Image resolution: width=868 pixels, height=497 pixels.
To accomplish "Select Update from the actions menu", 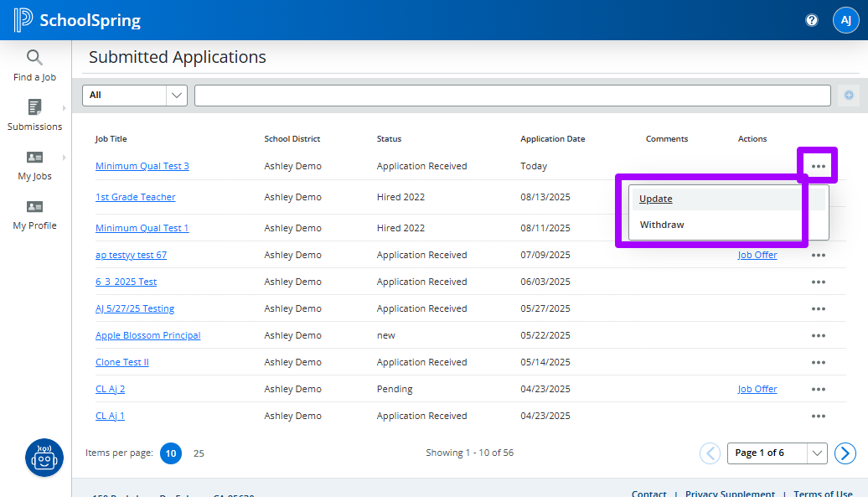I will pyautogui.click(x=656, y=199).
